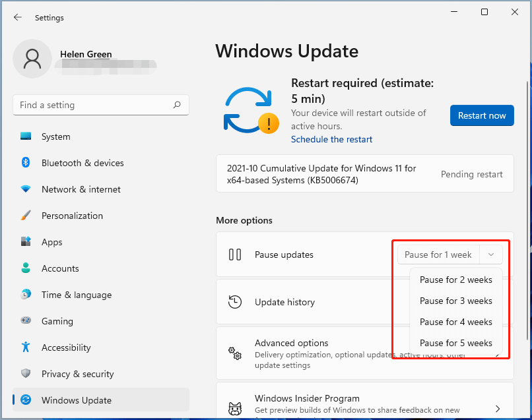Click the Accounts person icon

[26, 268]
